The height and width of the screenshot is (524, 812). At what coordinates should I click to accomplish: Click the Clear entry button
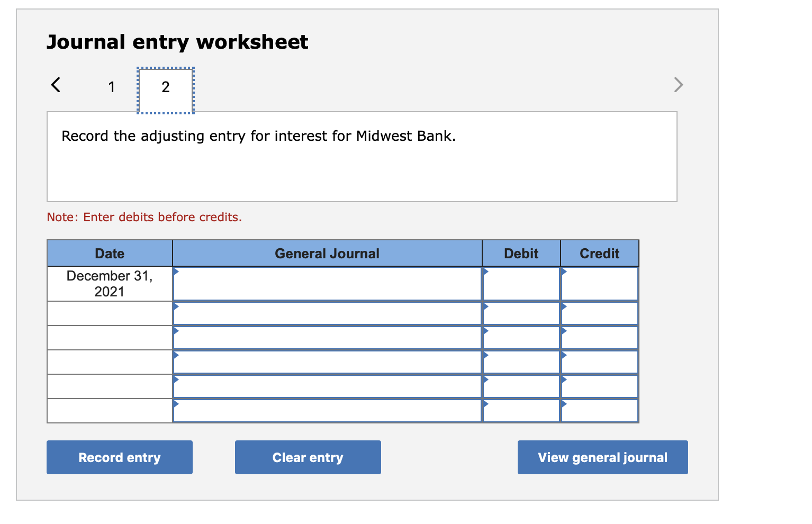[308, 457]
